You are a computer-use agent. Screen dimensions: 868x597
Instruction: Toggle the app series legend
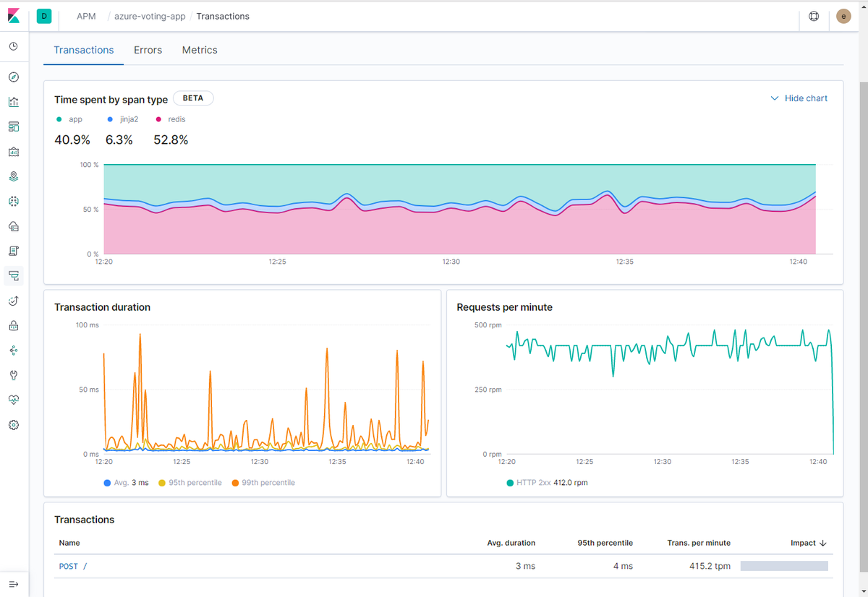[x=70, y=119]
